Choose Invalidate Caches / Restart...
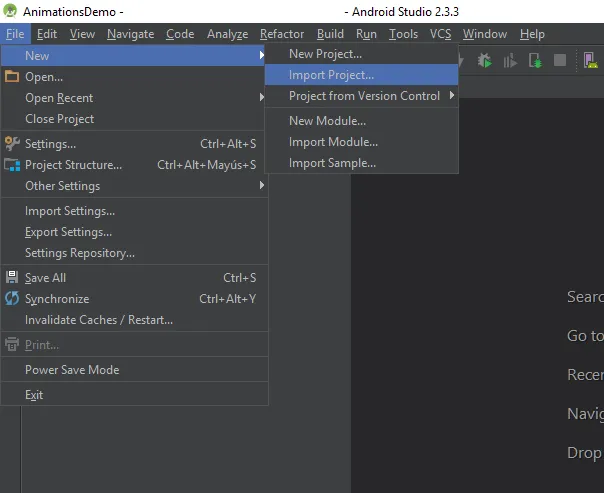Viewport: 604px width, 493px height. point(134,320)
